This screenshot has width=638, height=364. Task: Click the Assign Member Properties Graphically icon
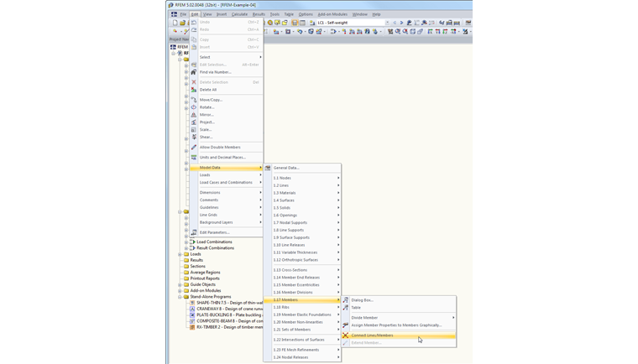pos(346,325)
